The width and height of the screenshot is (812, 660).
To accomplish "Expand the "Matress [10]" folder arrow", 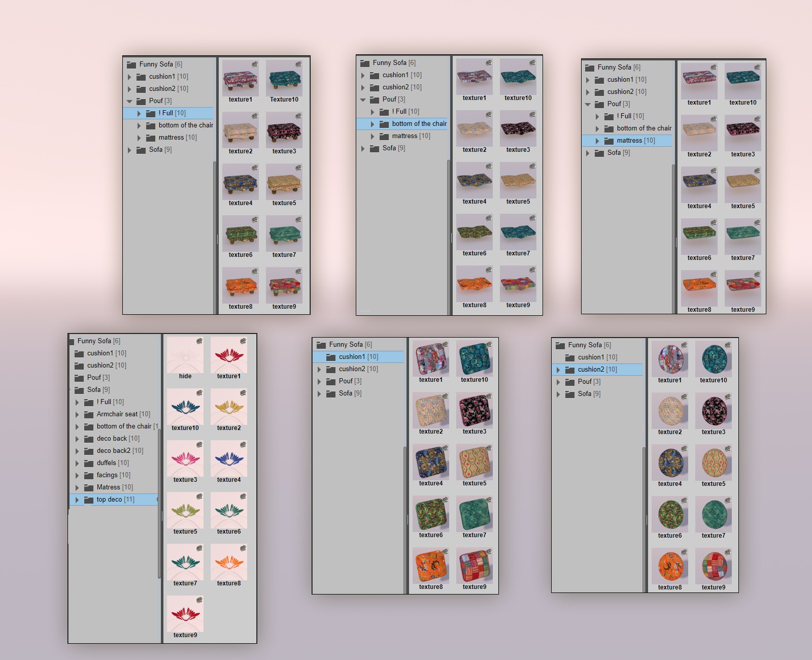I will tap(77, 487).
